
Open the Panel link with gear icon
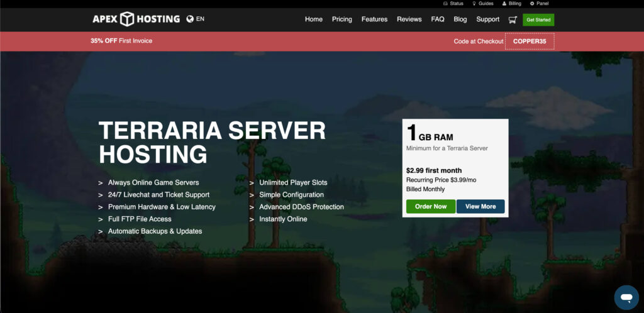539,4
